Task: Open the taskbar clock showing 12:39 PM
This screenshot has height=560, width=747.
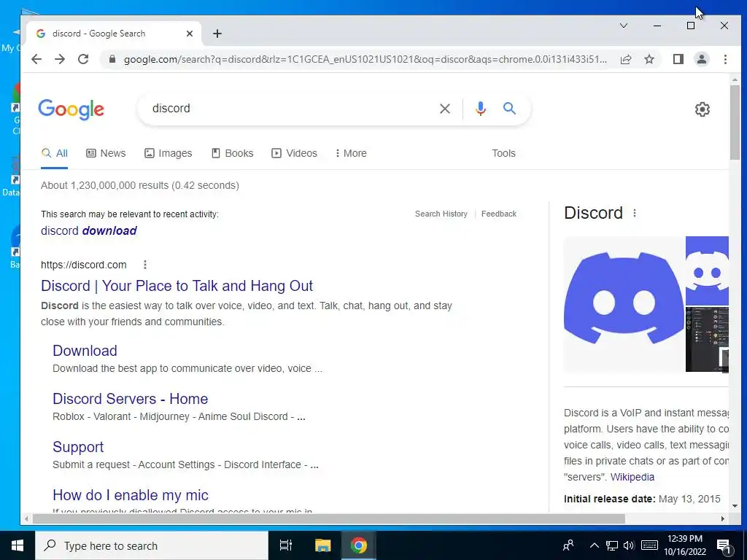Action: click(x=685, y=545)
